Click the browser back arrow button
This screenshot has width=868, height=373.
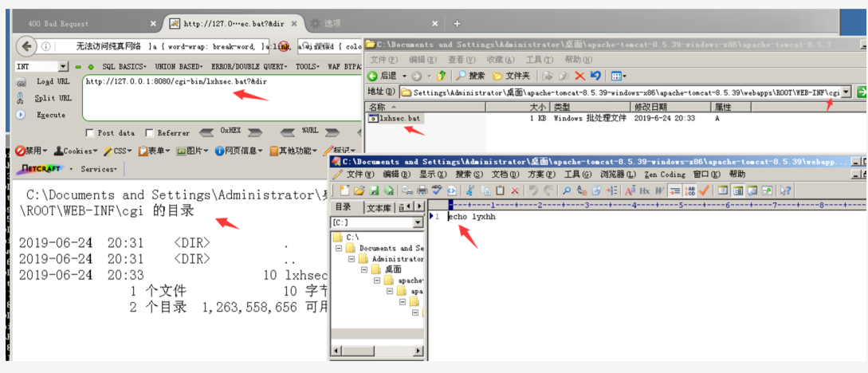(x=26, y=46)
